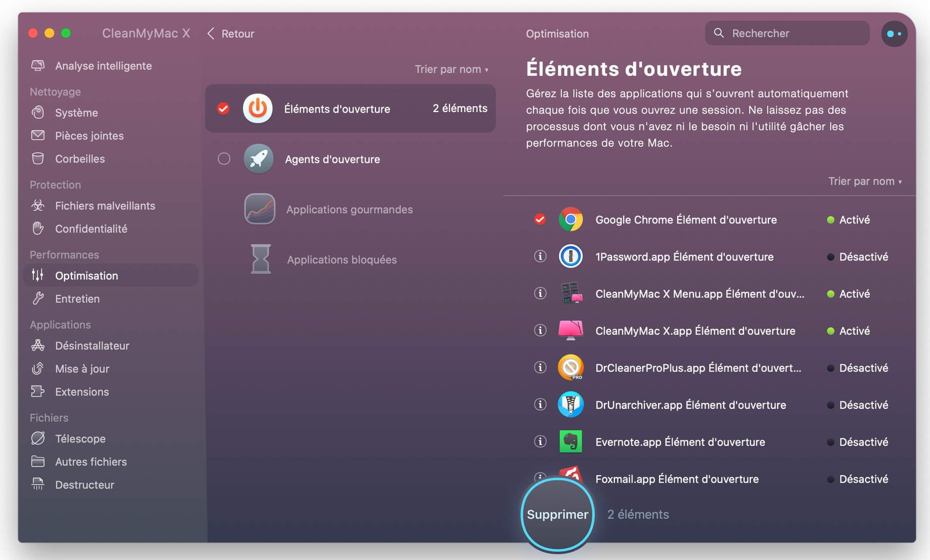
Task: Select the Autres fichiers folder icon
Action: click(x=38, y=462)
